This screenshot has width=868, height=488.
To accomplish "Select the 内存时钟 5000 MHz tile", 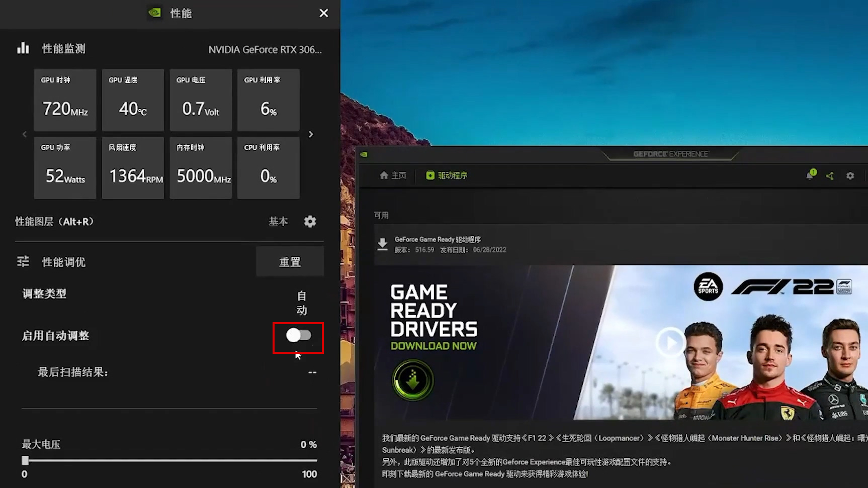I will click(201, 168).
